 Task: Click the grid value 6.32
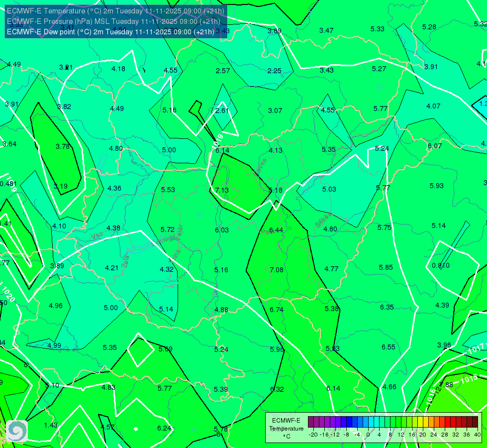click(277, 389)
